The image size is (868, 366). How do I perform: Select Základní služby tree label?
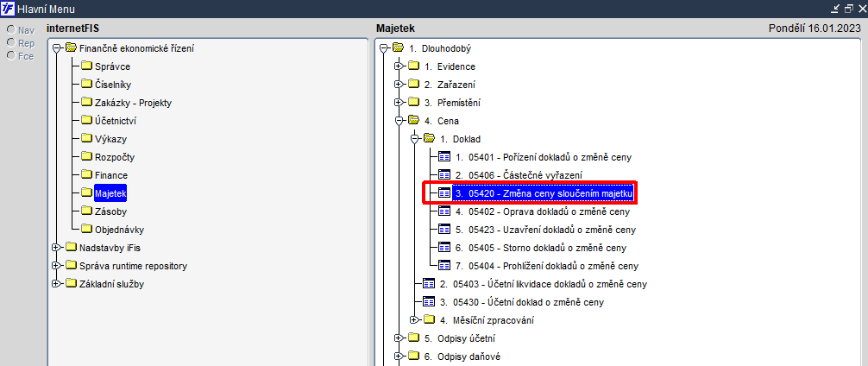click(112, 284)
